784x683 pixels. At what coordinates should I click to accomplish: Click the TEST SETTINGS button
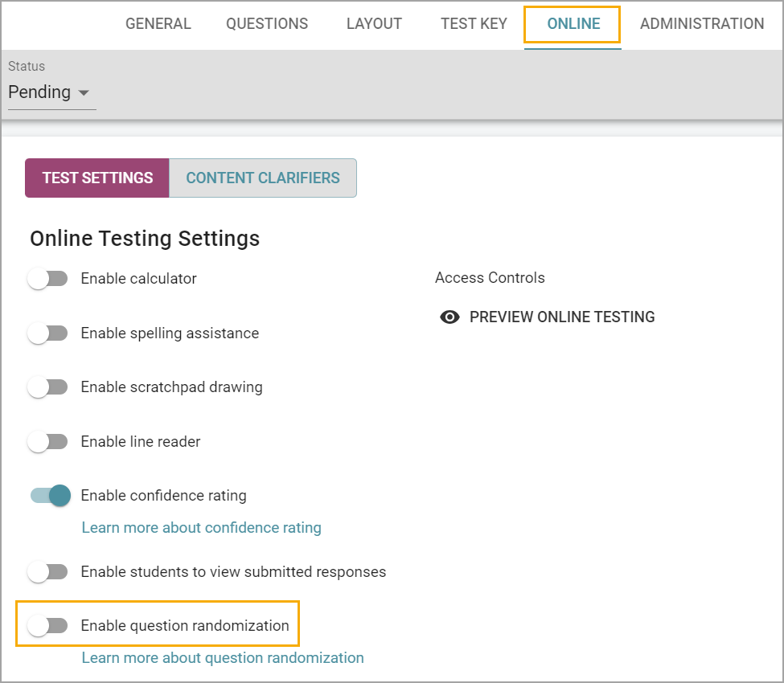(97, 178)
